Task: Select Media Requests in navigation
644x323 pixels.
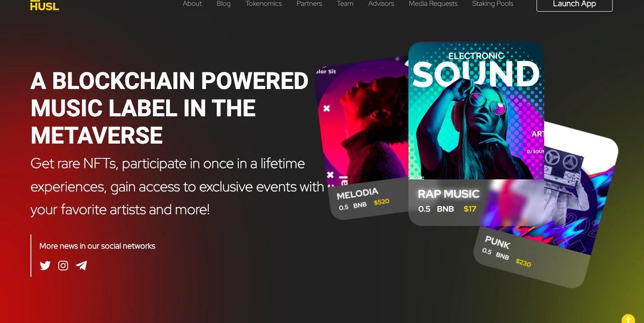Action: click(x=433, y=4)
